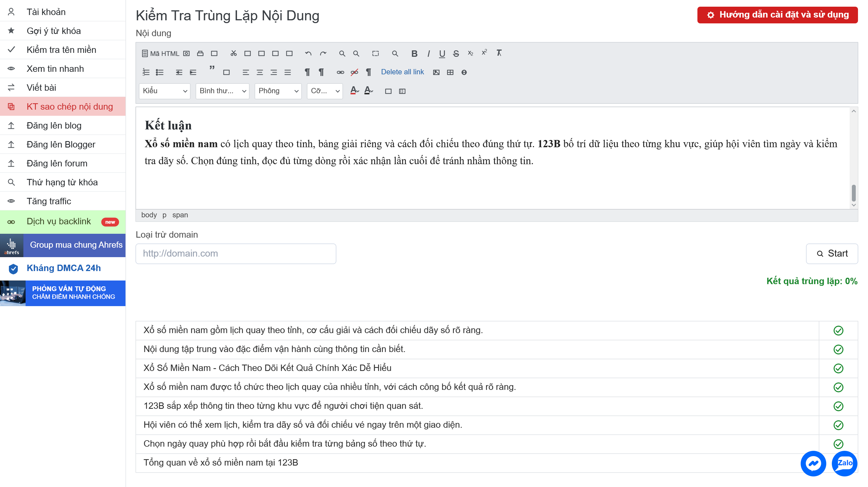Click the Select All dashed-box icon
Image resolution: width=868 pixels, height=487 pixels.
tap(375, 53)
